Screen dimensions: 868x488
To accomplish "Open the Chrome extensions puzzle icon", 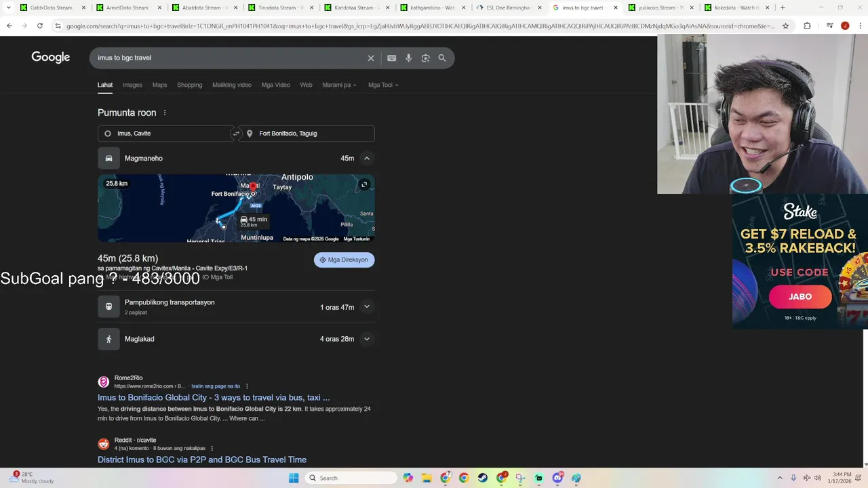I will click(807, 26).
